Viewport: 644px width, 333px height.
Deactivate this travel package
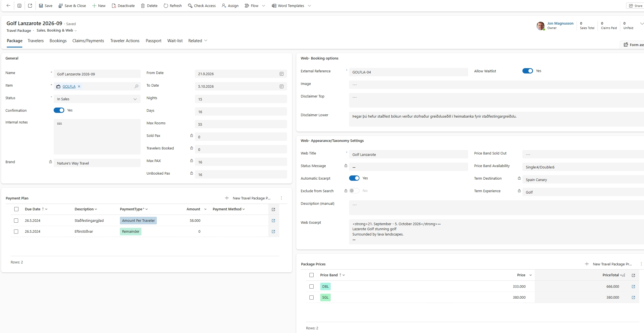tap(123, 6)
